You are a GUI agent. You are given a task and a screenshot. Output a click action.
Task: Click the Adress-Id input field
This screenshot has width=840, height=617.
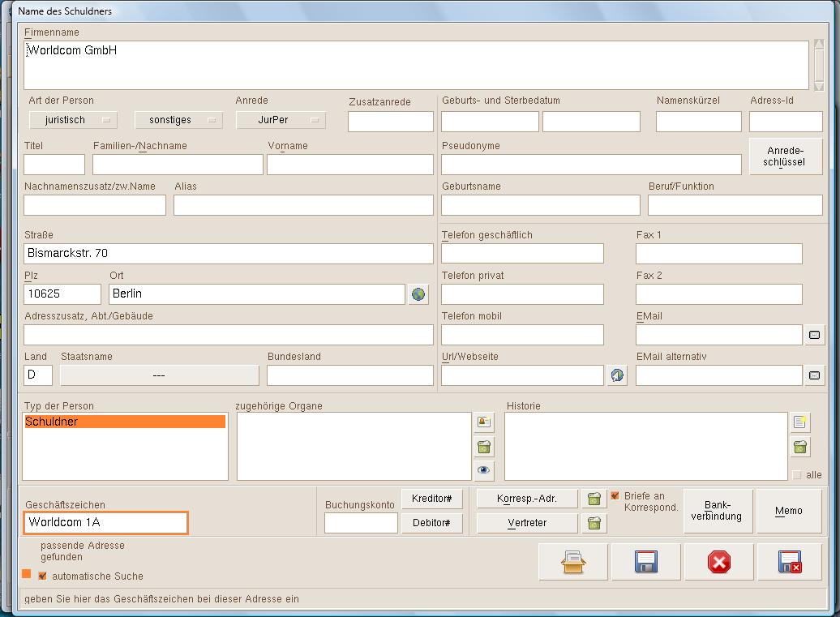click(x=786, y=122)
